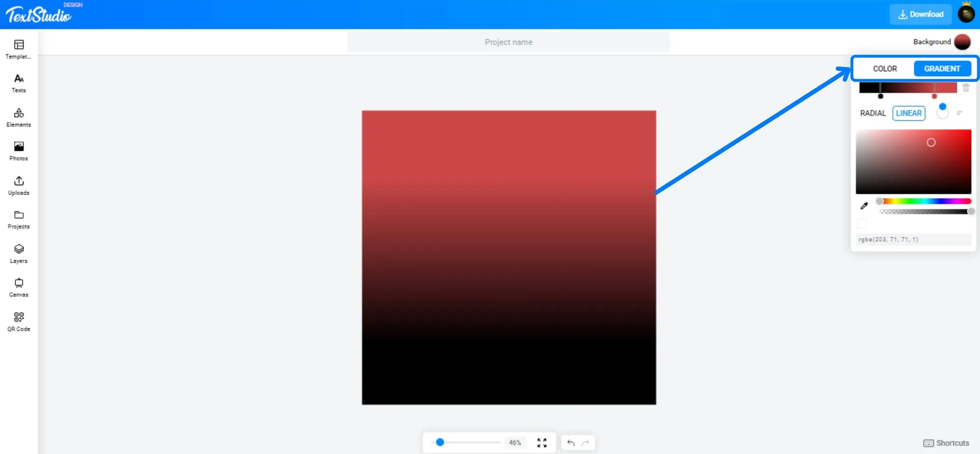Click the gradient angle dial
The image size is (980, 454).
942,113
